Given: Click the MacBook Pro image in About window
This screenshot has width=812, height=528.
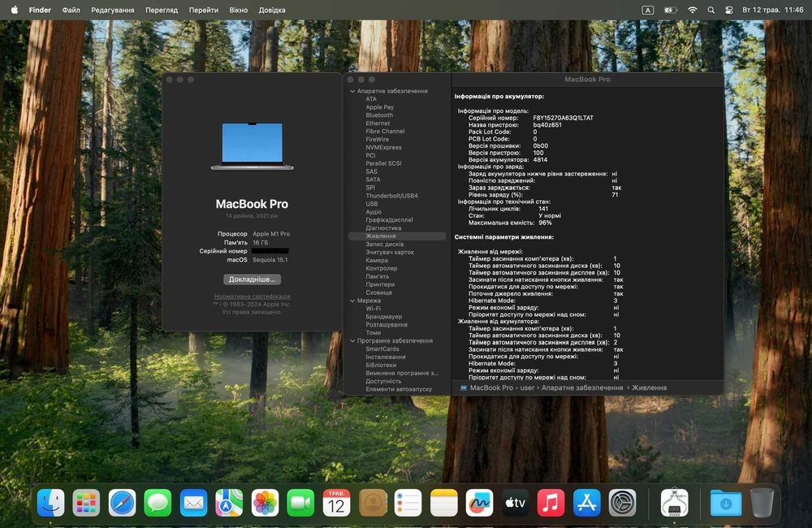Looking at the screenshot, I should 253,146.
